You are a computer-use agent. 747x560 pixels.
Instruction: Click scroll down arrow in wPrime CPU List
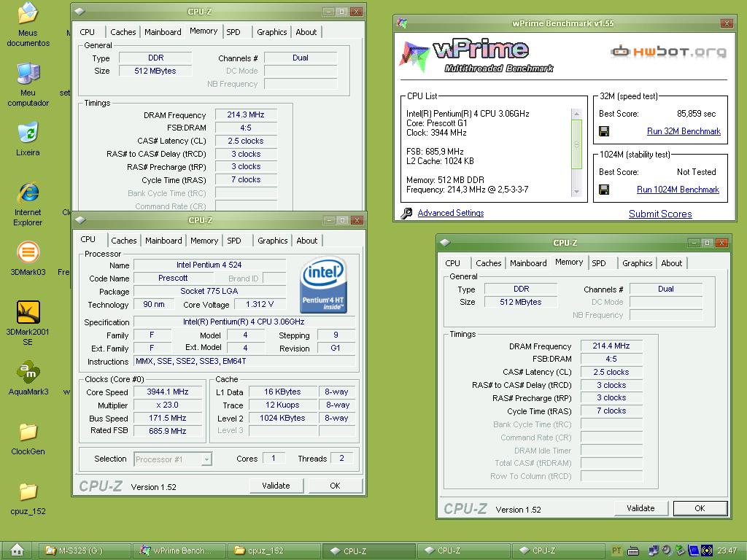pos(576,192)
